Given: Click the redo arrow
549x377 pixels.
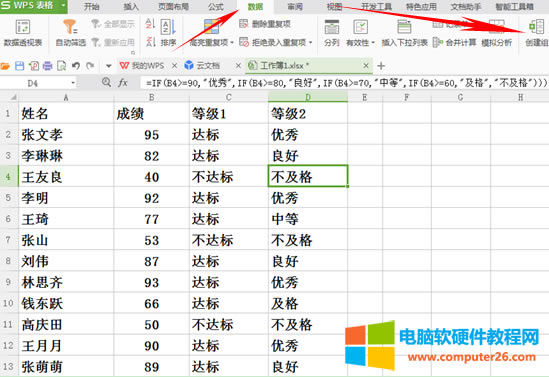Looking at the screenshot, I should [x=90, y=65].
